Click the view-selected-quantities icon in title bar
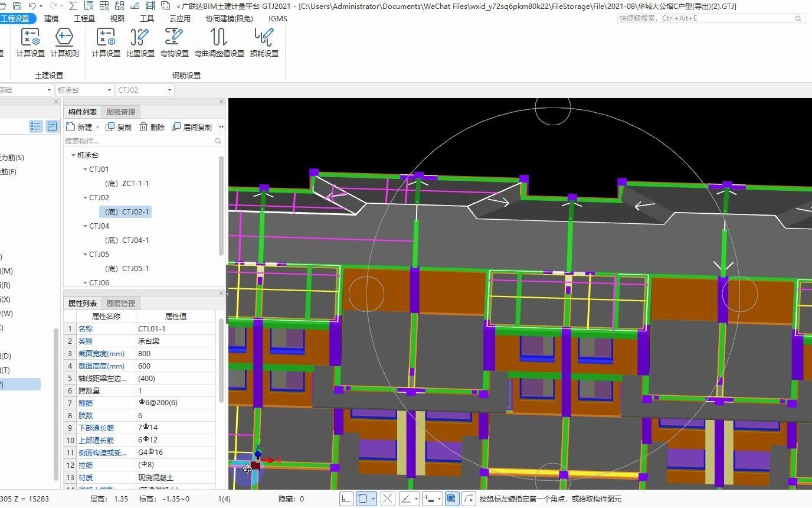 pyautogui.click(x=89, y=6)
